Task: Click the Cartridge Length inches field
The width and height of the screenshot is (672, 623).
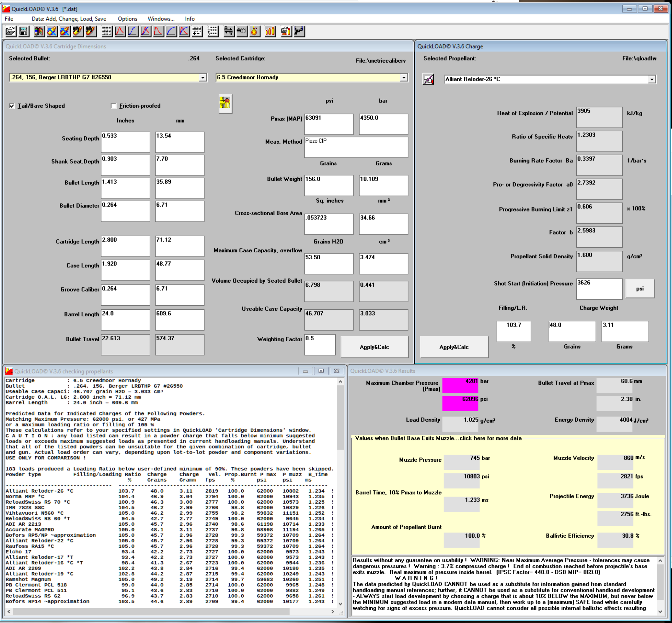Action: pos(125,246)
